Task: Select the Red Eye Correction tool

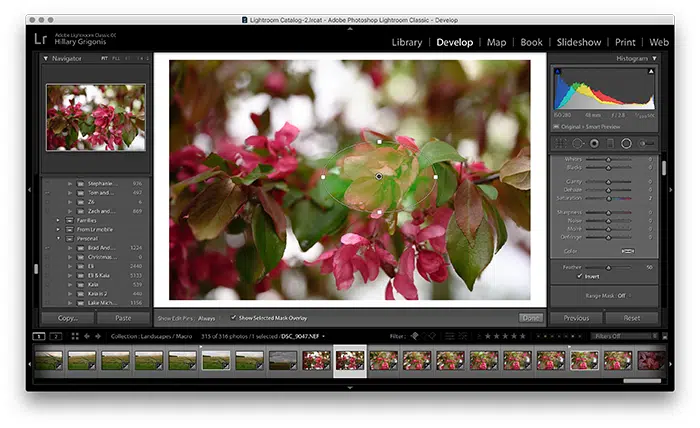Action: pos(594,143)
